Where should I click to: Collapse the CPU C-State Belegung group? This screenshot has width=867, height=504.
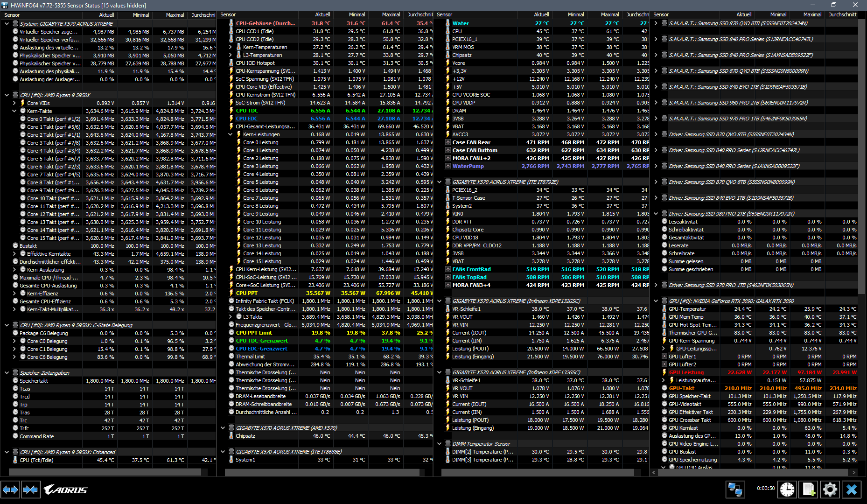pyautogui.click(x=7, y=325)
